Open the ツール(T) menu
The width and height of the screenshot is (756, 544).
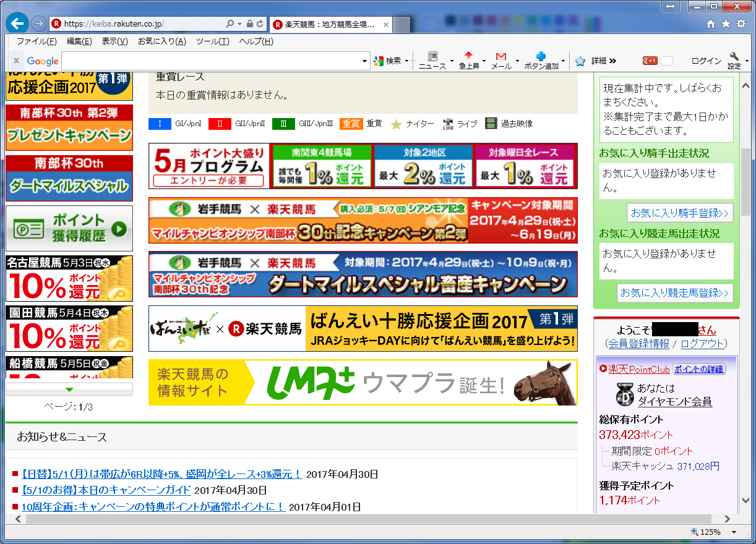(x=212, y=41)
